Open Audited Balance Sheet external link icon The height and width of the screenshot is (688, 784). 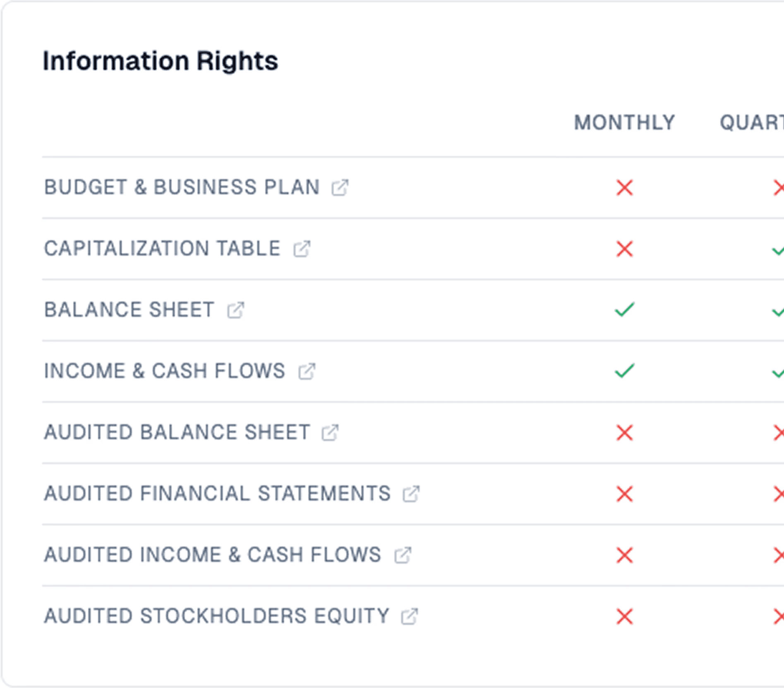pos(330,433)
